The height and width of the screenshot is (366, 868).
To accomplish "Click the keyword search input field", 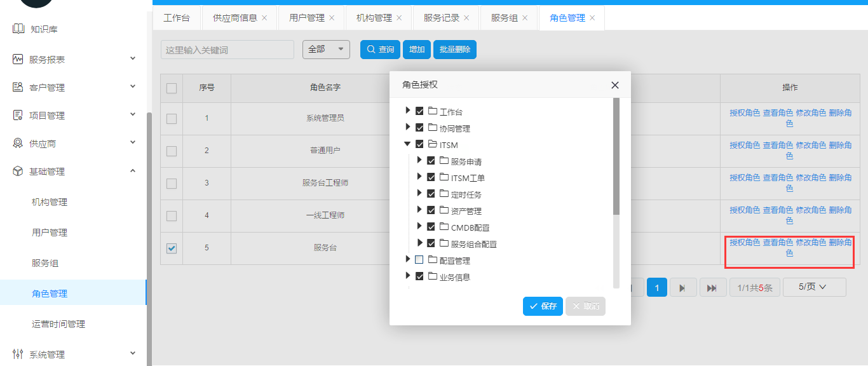I will tap(227, 50).
